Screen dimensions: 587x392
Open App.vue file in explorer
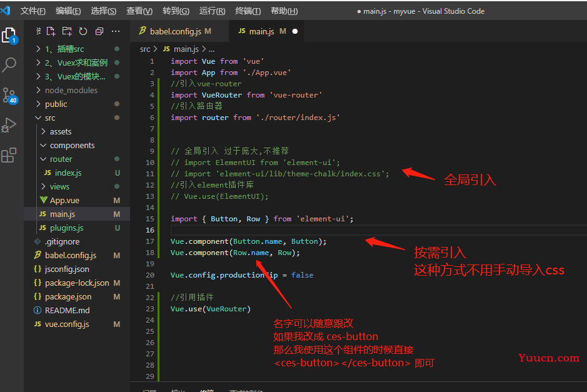tap(77, 200)
